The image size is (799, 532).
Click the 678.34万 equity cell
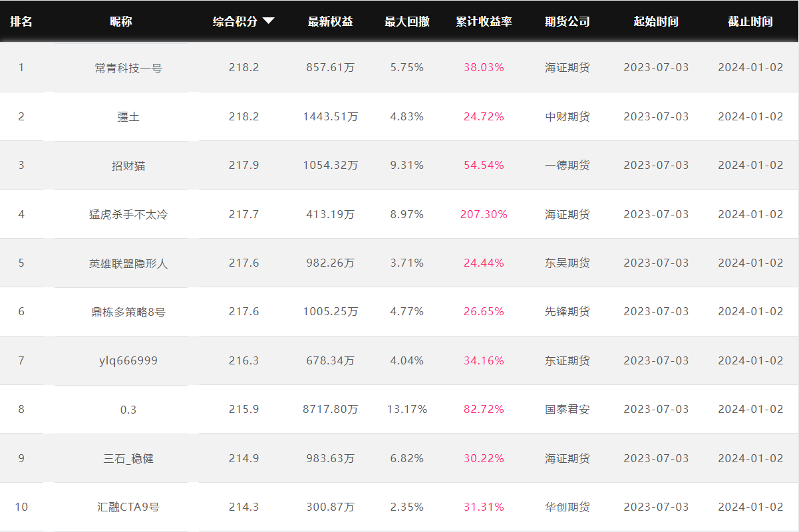[331, 360]
